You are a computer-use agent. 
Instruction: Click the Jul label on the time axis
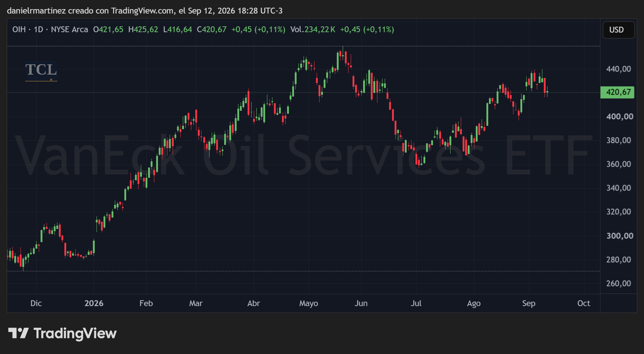[416, 303]
